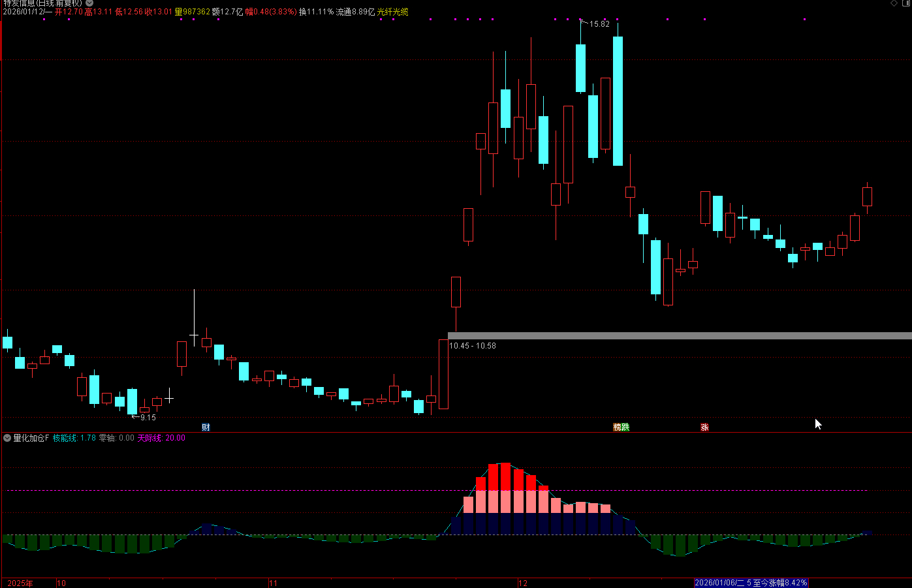Select month 12 on the time axis

[523, 583]
